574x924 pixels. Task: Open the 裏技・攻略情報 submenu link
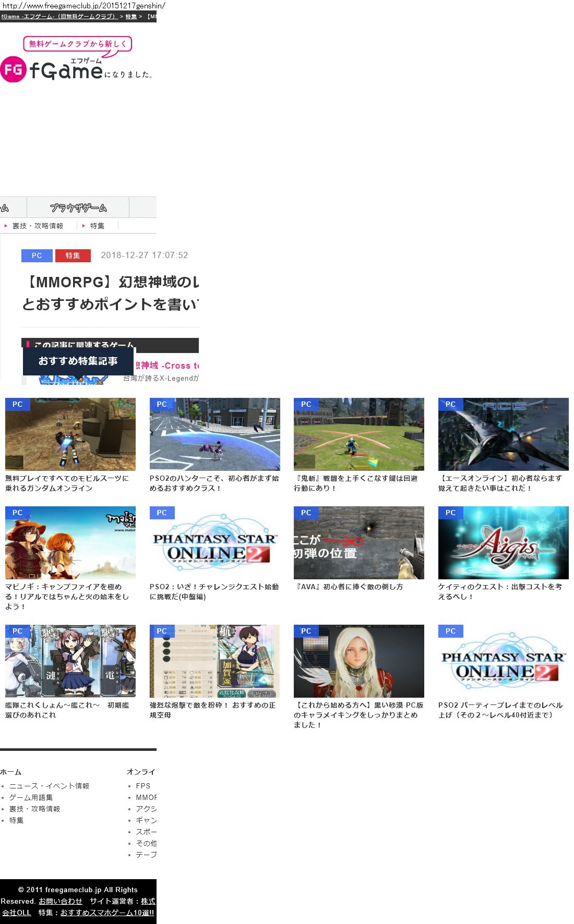[38, 226]
